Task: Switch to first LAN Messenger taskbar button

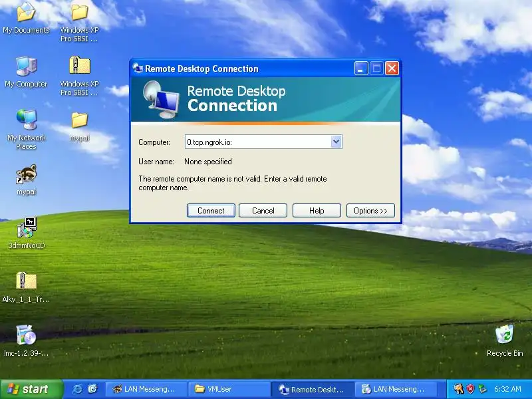Action: click(x=146, y=389)
